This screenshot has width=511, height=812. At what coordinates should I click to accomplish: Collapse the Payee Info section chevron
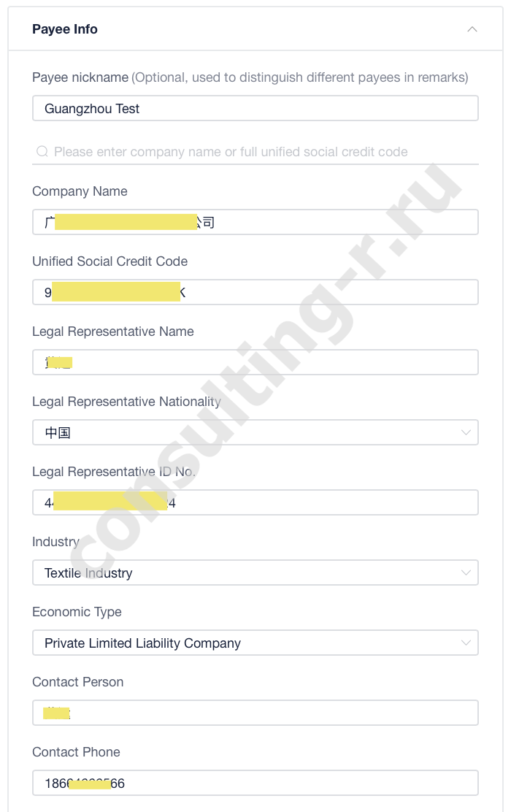pyautogui.click(x=472, y=29)
